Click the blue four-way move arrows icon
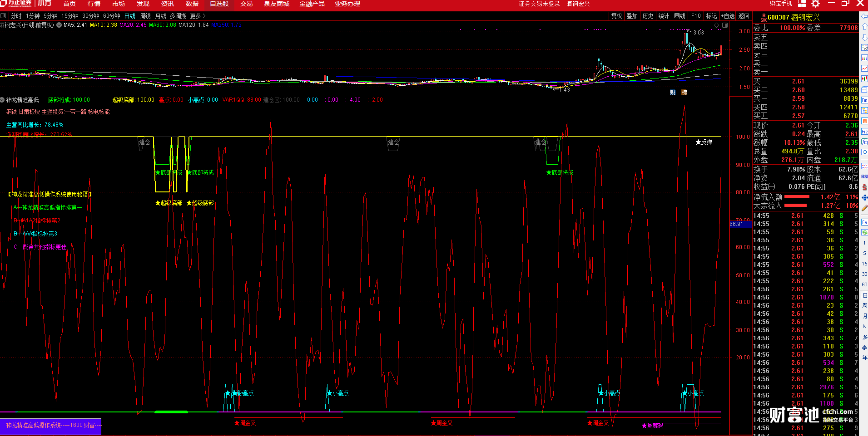This screenshot has height=436, width=868. tap(864, 197)
